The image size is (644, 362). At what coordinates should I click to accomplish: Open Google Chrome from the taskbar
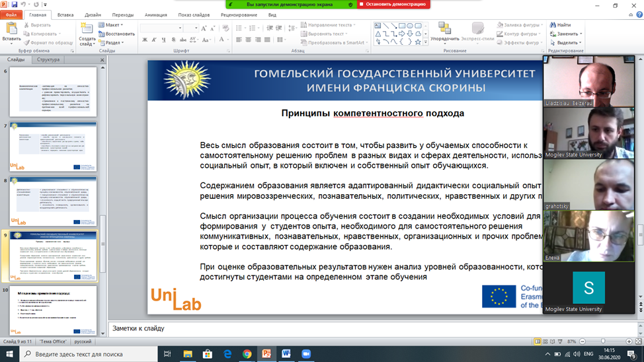point(247,354)
